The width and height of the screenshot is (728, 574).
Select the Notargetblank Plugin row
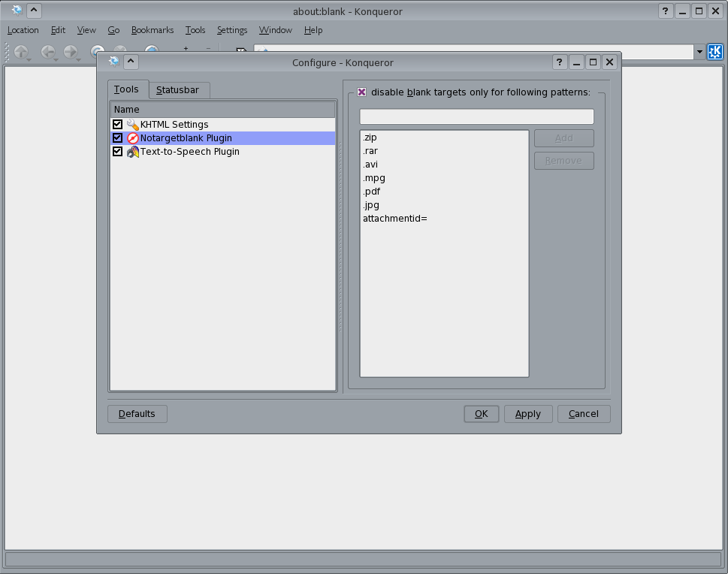click(222, 138)
